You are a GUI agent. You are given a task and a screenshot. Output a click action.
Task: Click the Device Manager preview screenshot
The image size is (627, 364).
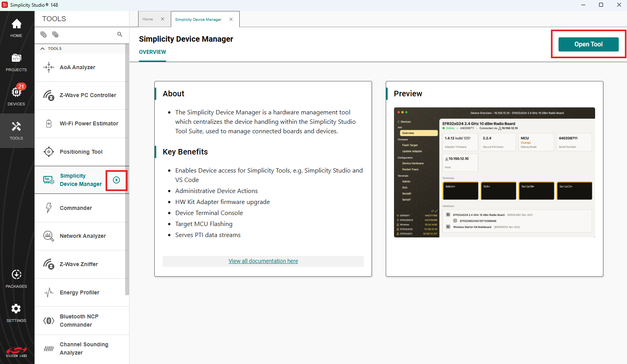[x=494, y=172]
